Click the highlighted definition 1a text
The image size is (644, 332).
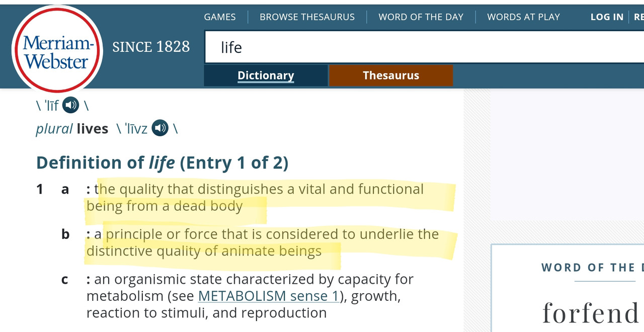(255, 197)
